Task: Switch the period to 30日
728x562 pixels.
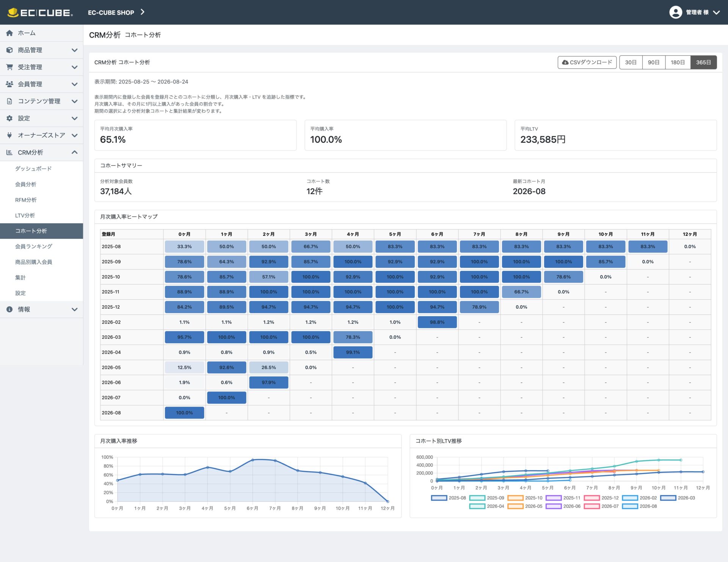Action: pyautogui.click(x=631, y=63)
